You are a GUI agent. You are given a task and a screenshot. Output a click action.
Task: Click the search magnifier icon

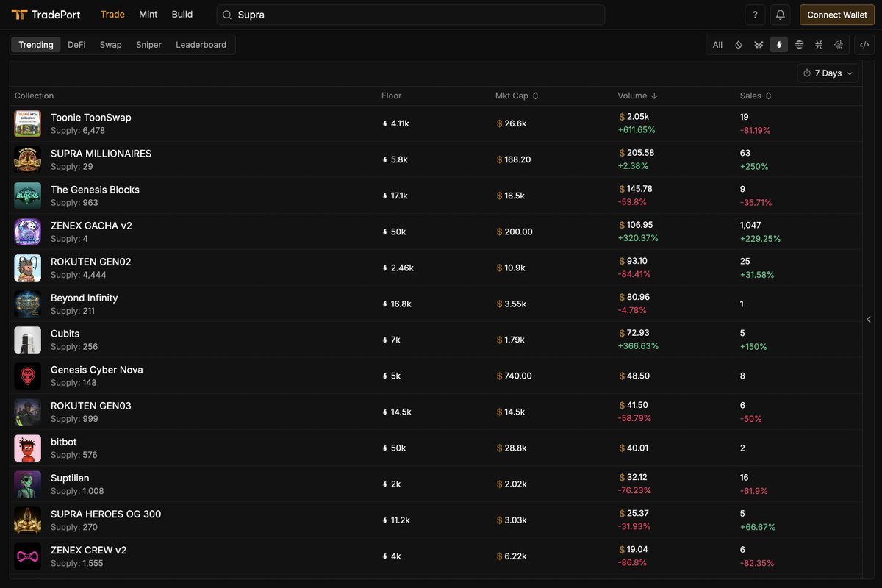[227, 15]
